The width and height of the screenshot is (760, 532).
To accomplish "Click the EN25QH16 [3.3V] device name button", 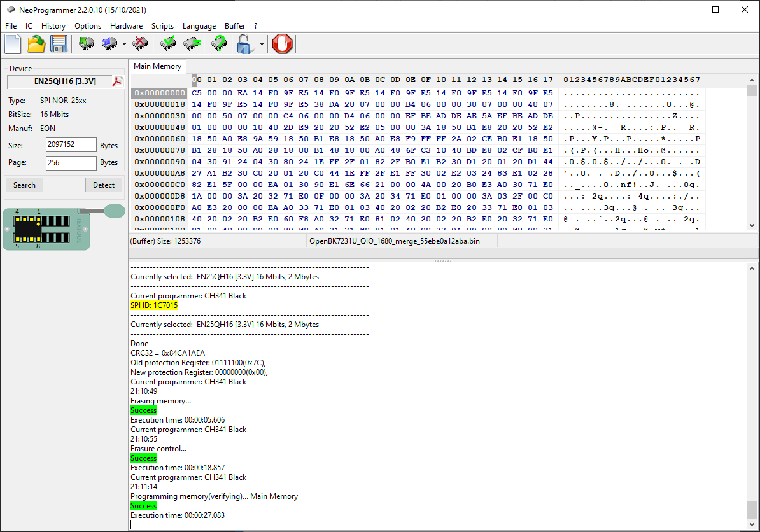I will click(65, 81).
